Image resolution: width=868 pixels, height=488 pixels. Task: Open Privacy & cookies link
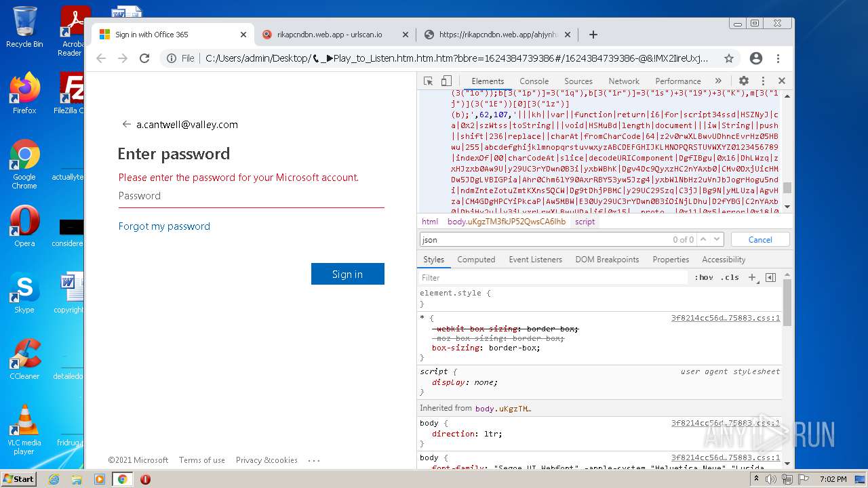[x=267, y=460]
